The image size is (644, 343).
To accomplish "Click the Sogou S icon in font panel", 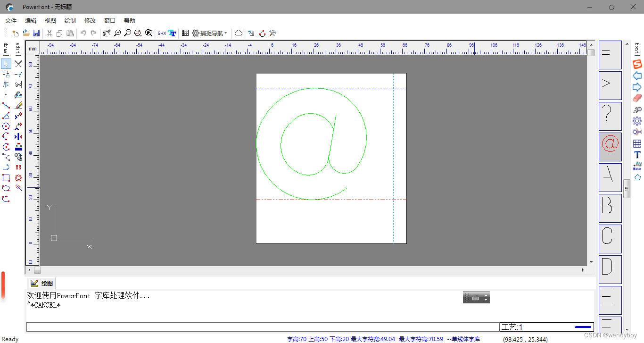I will click(637, 64).
